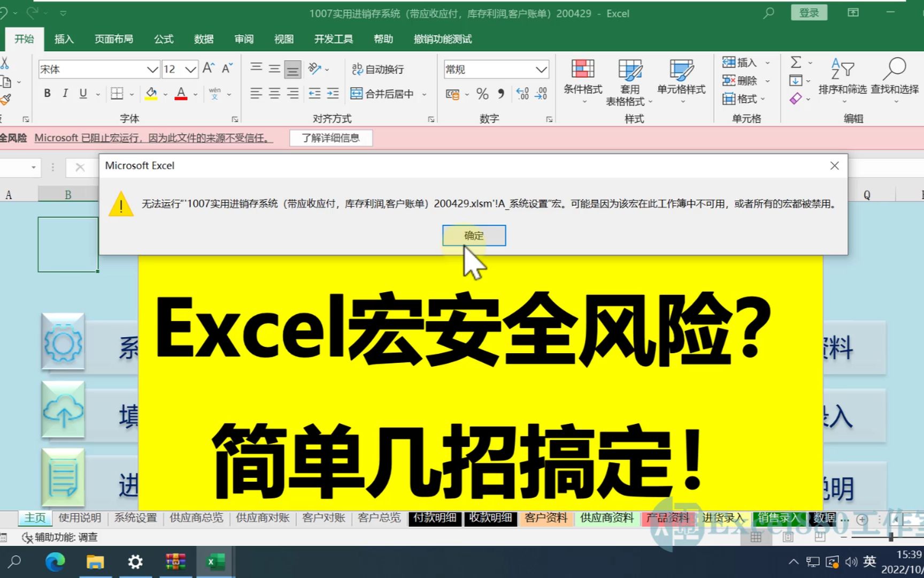924x578 pixels.
Task: Open 条件格式 conditional formatting
Action: click(583, 81)
